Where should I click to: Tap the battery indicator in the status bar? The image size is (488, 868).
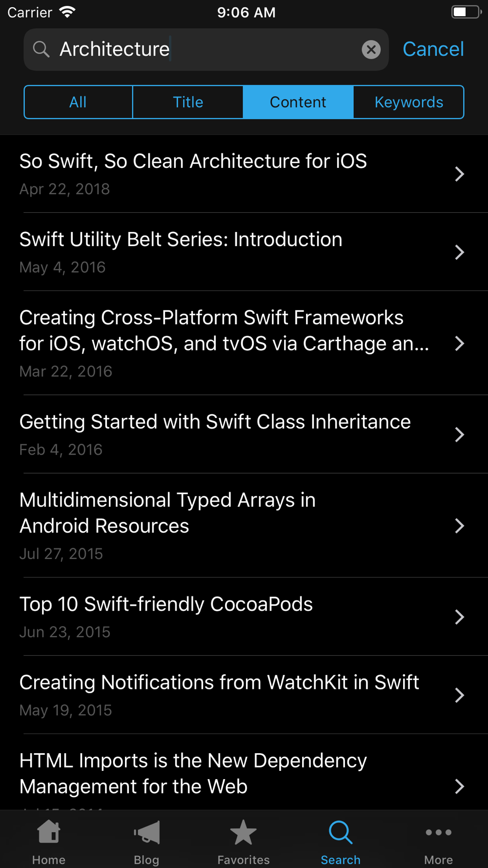pyautogui.click(x=466, y=12)
